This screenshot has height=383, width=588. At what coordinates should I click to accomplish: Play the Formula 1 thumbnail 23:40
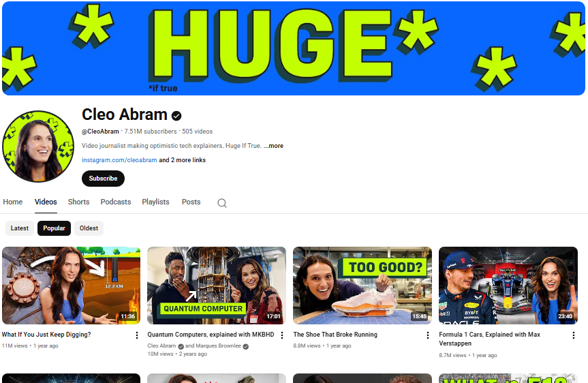(x=508, y=286)
